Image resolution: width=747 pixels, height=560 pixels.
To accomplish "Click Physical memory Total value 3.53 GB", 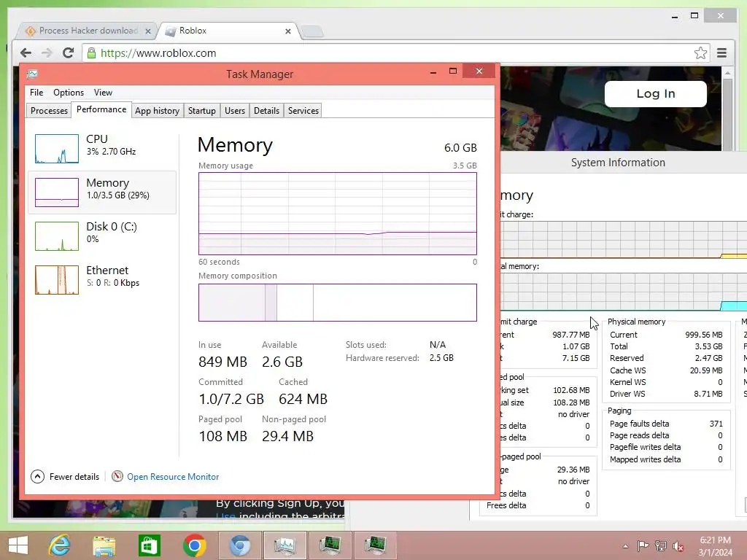I will click(708, 346).
